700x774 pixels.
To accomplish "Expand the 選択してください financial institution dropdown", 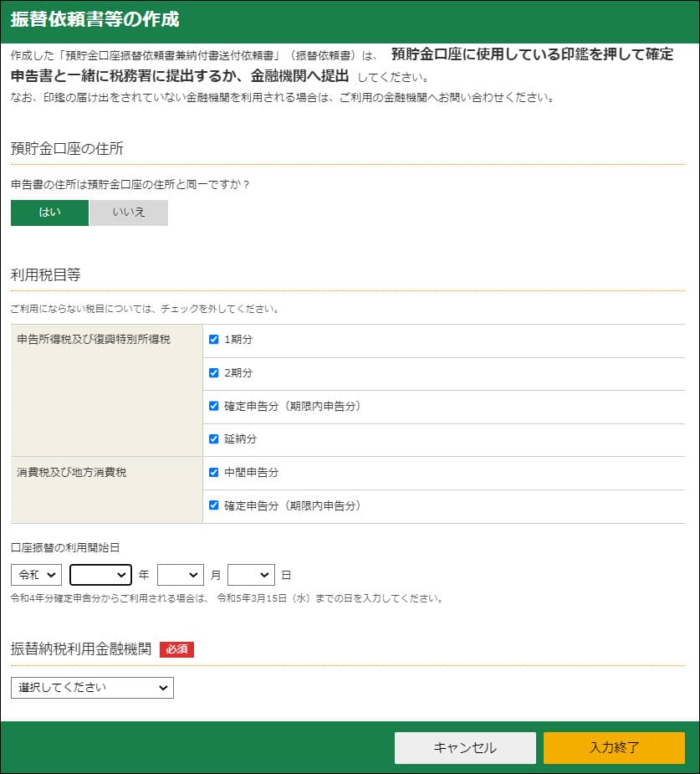I will [92, 688].
